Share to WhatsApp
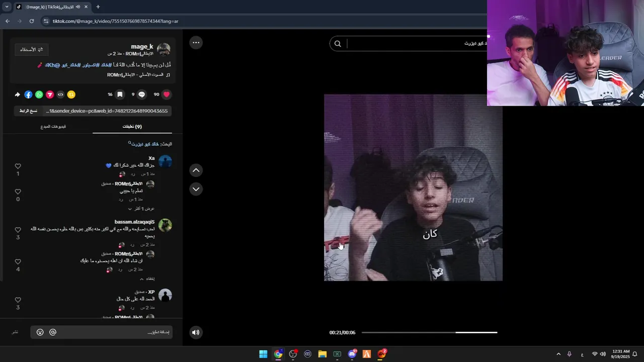This screenshot has width=644, height=362. pyautogui.click(x=39, y=95)
